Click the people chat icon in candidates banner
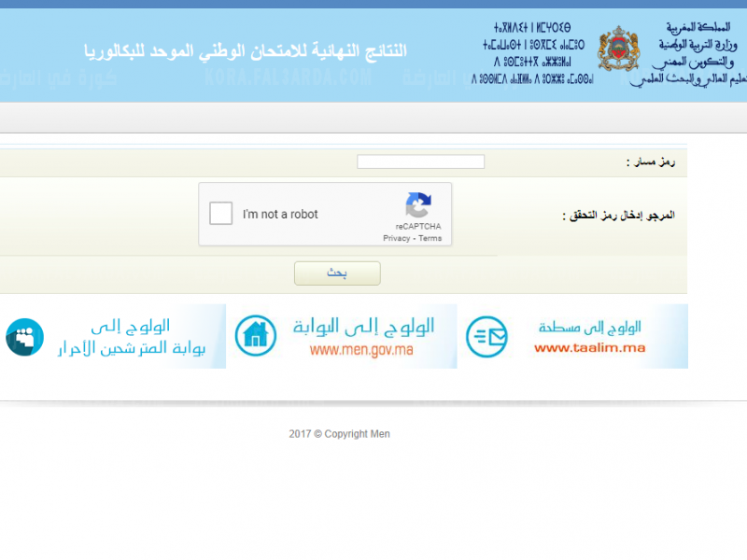Viewport: 747px width, 560px height. click(x=24, y=337)
